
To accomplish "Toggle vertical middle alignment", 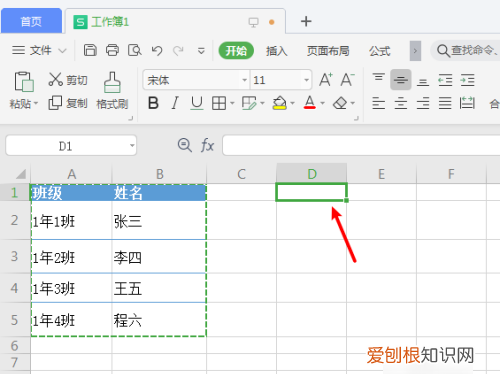I will pos(401,80).
